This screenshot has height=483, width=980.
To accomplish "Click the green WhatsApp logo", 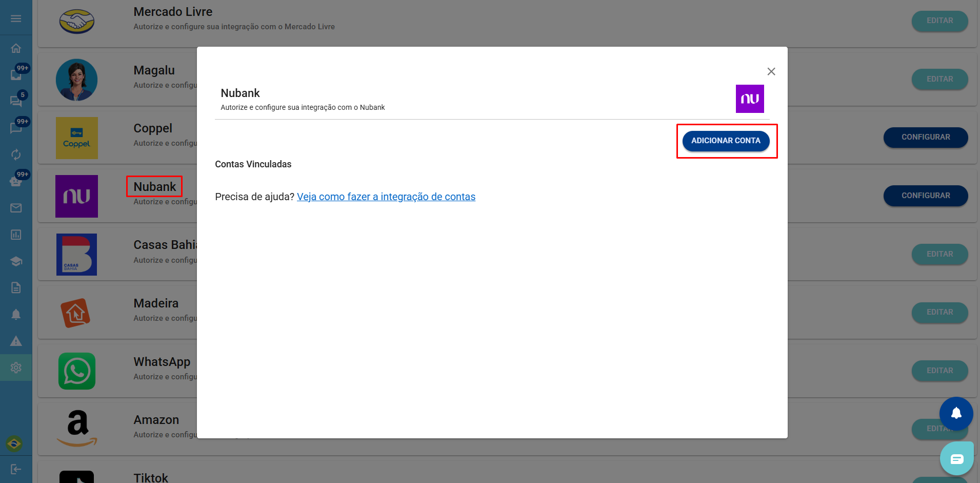I will point(77,371).
